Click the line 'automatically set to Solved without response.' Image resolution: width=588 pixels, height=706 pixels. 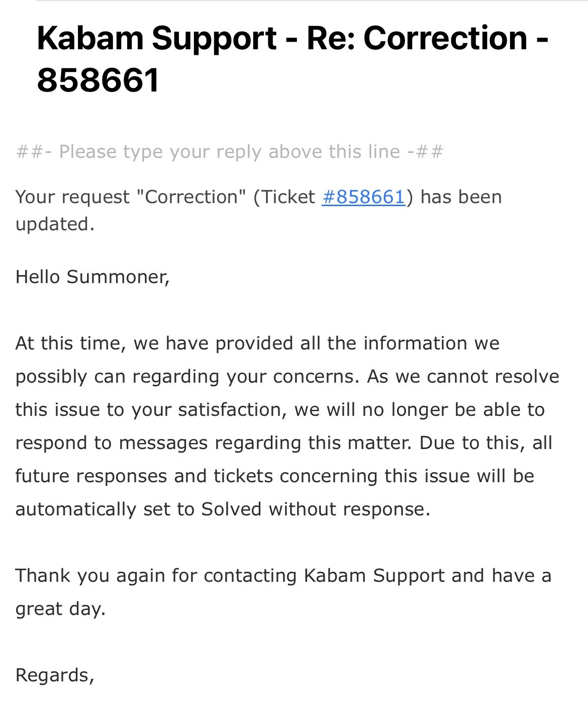pyautogui.click(x=223, y=509)
